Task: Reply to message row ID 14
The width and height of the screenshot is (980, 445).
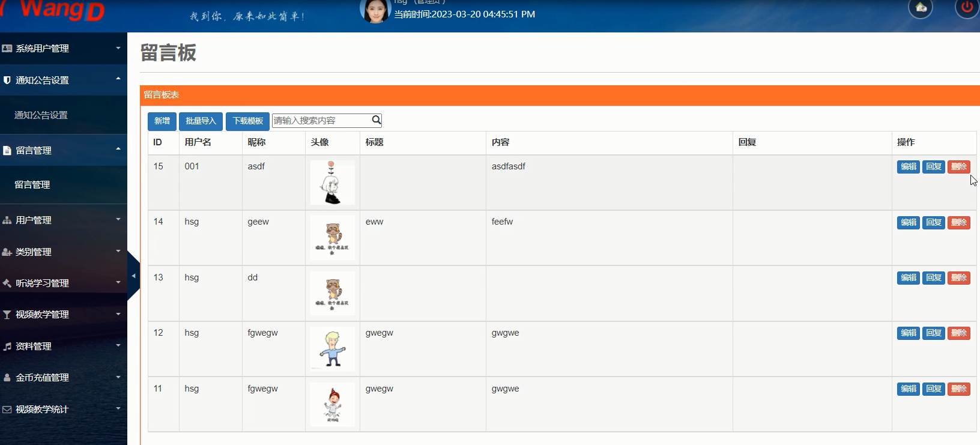Action: 934,223
